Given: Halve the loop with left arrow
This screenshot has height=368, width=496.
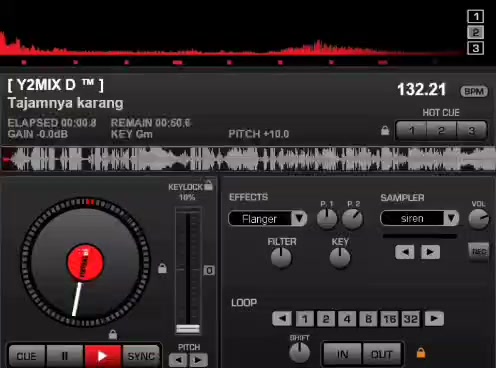Looking at the screenshot, I should coord(282,319).
